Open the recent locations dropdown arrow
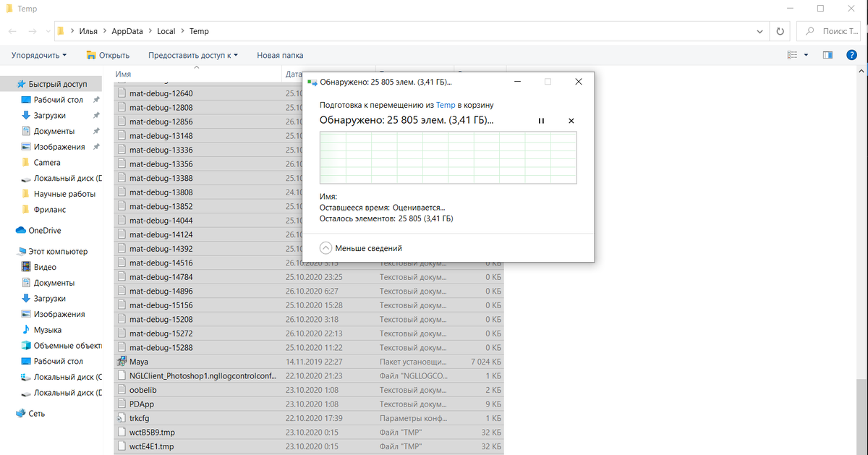Image resolution: width=868 pixels, height=455 pixels. click(47, 32)
